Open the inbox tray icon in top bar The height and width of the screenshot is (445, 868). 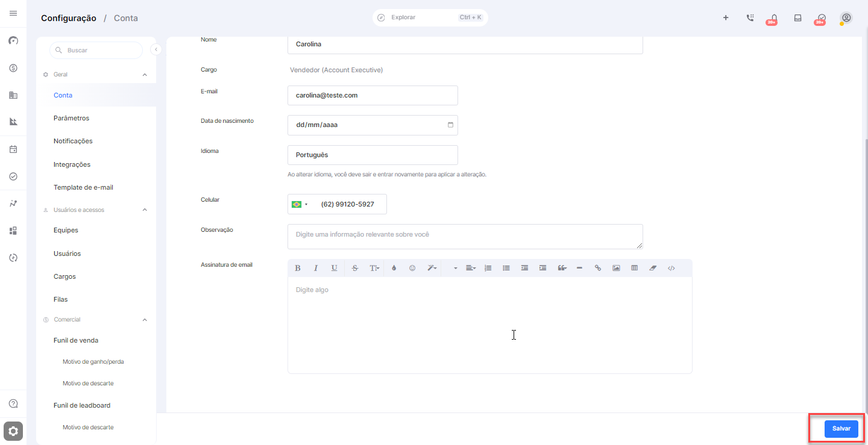coord(797,17)
